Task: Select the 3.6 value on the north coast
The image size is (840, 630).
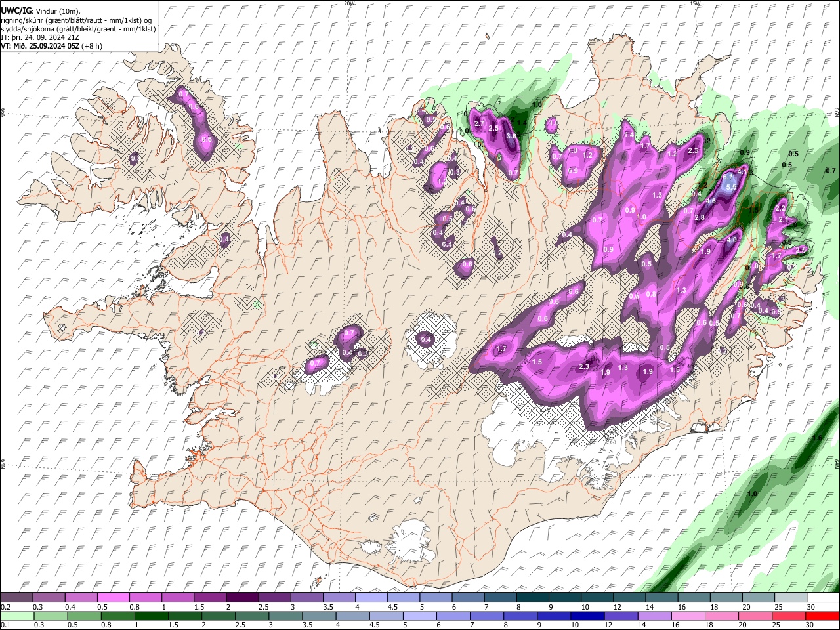Action: 511,136
